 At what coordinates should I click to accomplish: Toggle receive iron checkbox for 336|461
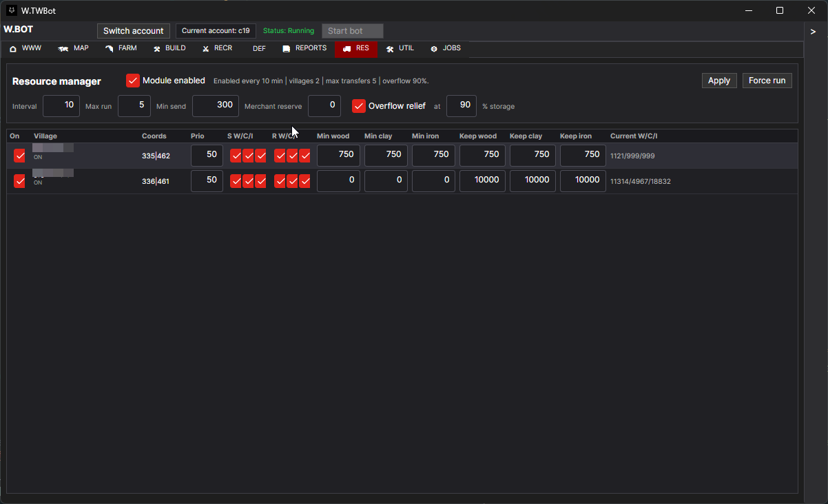305,181
